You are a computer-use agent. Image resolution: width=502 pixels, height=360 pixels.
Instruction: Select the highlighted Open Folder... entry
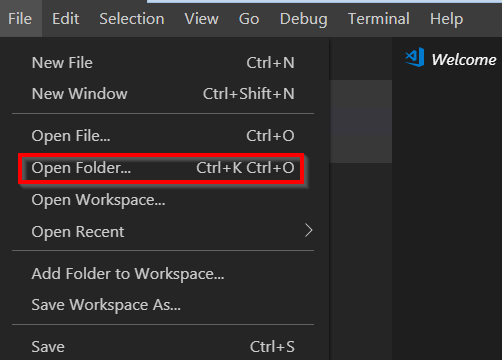pos(163,168)
